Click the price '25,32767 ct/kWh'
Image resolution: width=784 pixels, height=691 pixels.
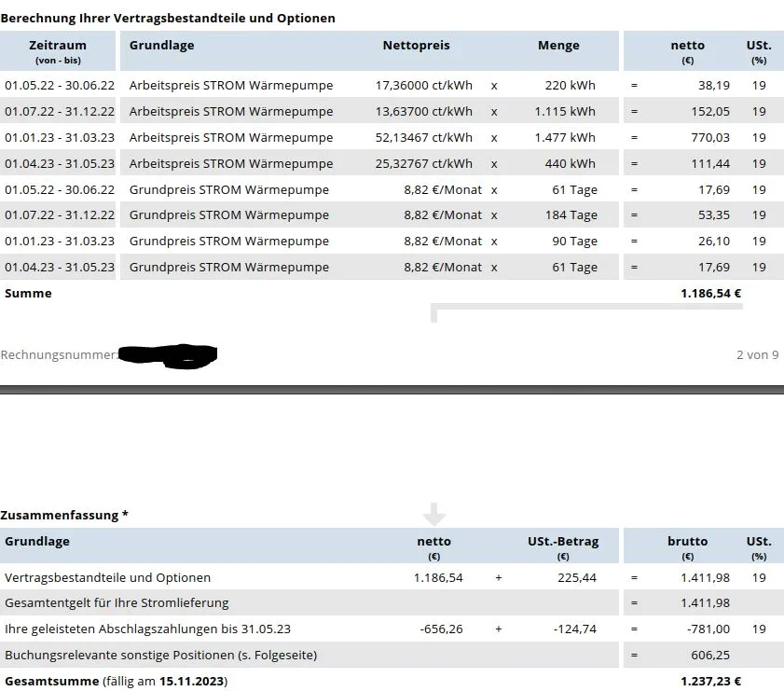[x=424, y=163]
